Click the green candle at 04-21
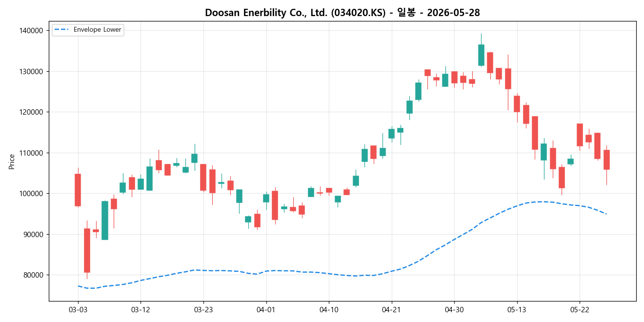 tap(391, 134)
